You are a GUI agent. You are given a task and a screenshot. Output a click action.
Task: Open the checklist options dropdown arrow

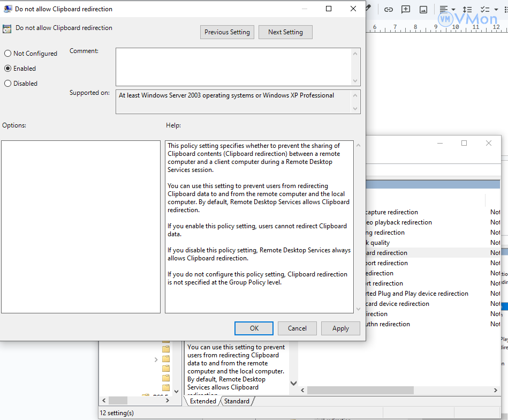[495, 10]
